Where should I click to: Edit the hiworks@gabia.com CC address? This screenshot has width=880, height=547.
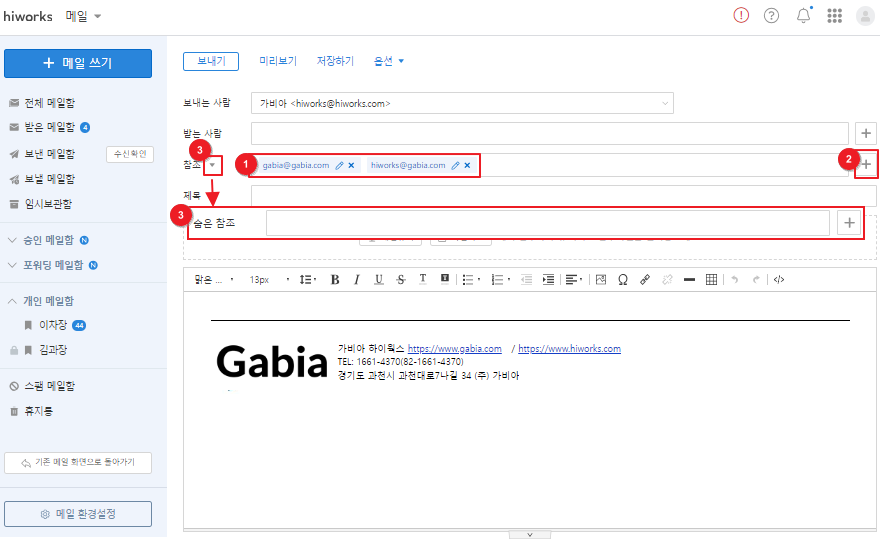[x=455, y=165]
